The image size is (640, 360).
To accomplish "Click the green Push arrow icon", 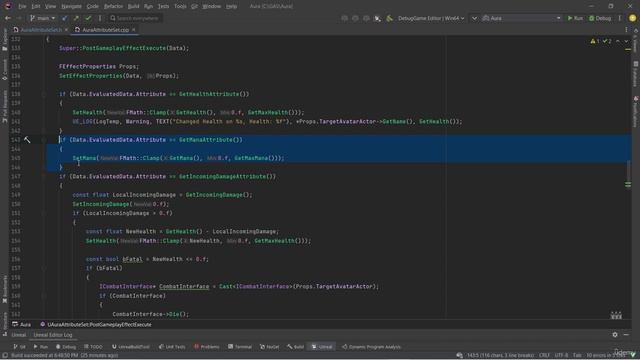I will 76,18.
